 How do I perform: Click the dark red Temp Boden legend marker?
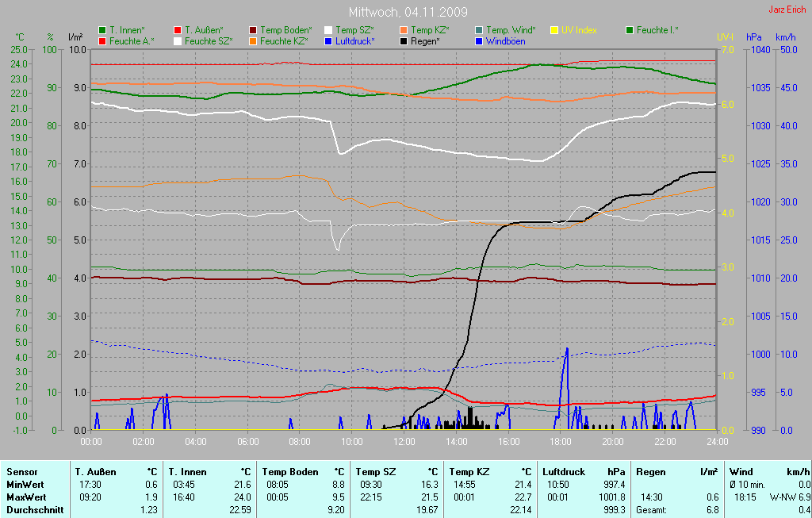[x=253, y=30]
